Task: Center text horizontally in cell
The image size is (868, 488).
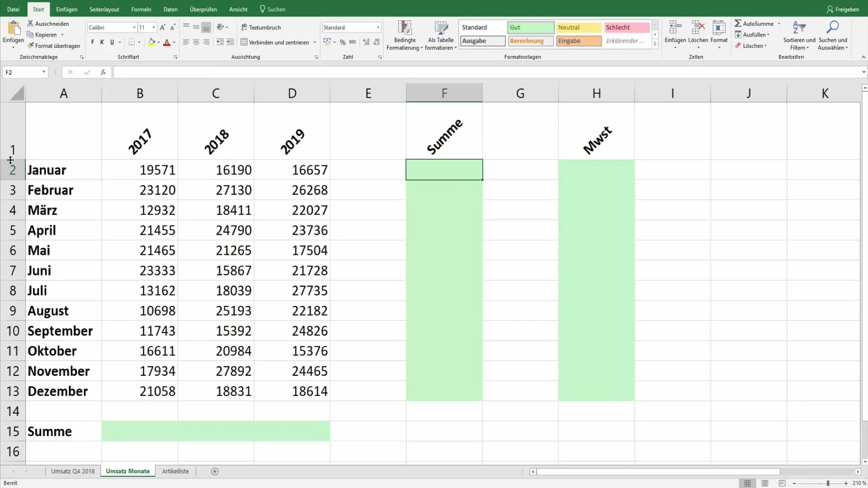Action: pyautogui.click(x=196, y=42)
